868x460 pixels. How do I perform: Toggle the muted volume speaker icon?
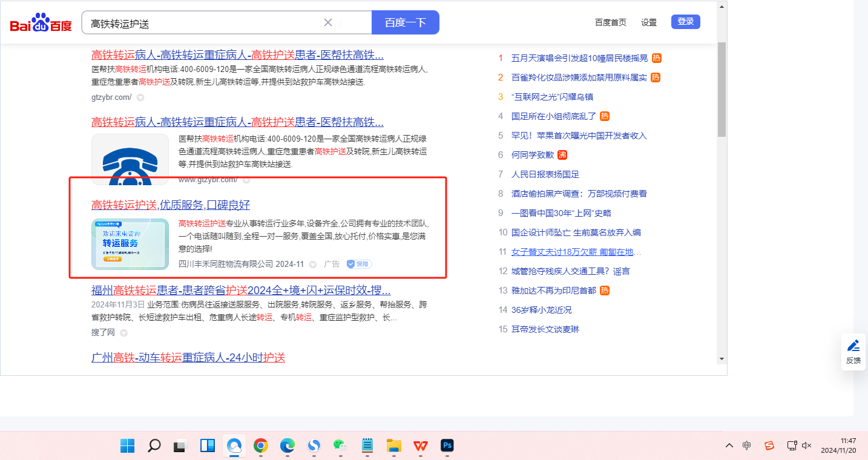tap(806, 445)
